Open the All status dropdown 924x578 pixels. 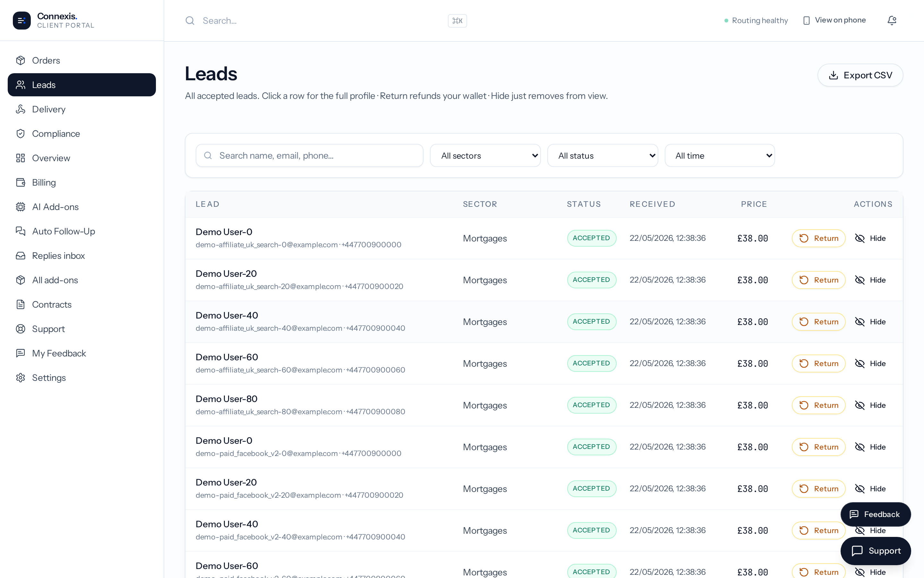click(x=603, y=156)
